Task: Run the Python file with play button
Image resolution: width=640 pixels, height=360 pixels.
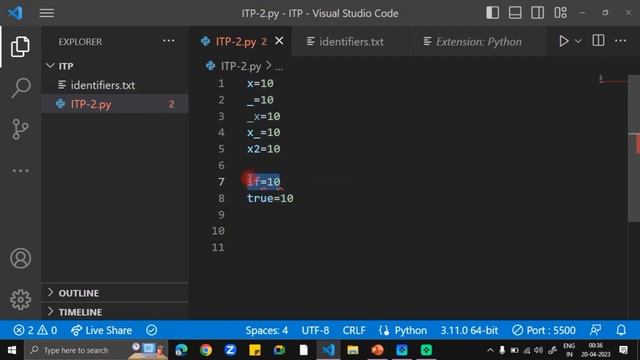Action: pos(564,41)
